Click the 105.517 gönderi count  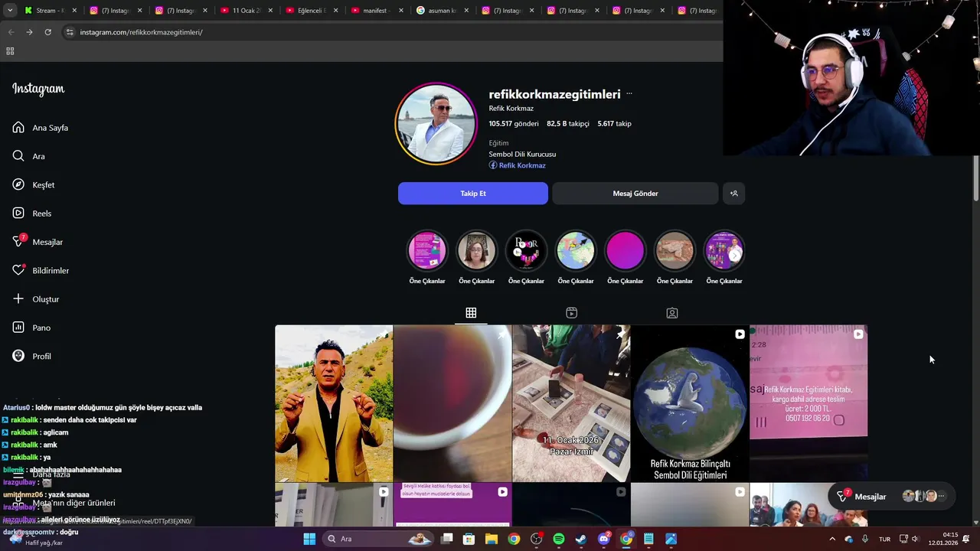(514, 123)
